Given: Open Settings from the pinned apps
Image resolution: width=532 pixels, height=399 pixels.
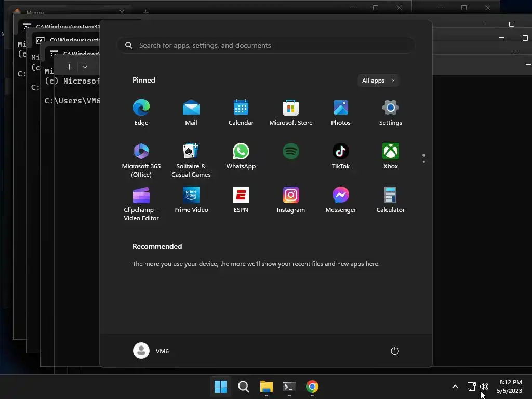Looking at the screenshot, I should [x=391, y=113].
